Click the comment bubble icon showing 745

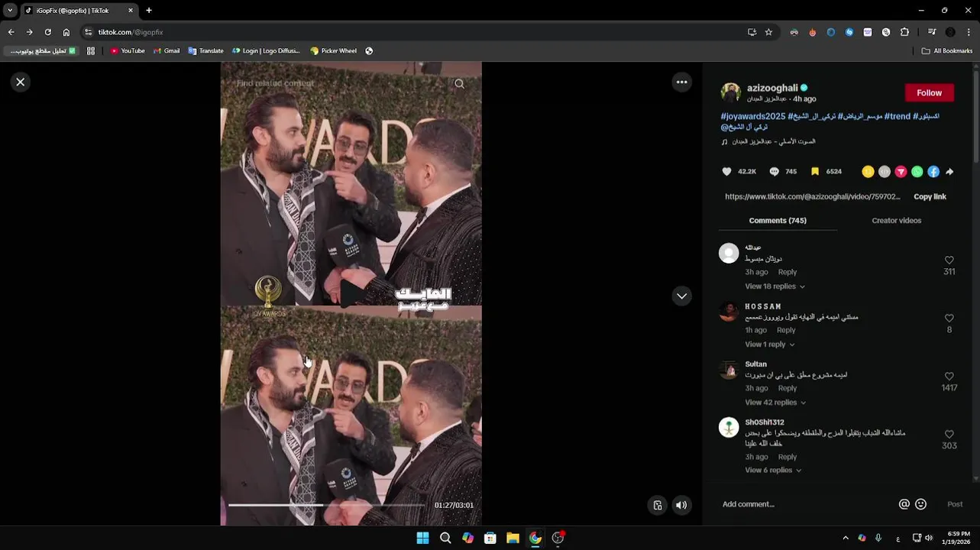774,172
